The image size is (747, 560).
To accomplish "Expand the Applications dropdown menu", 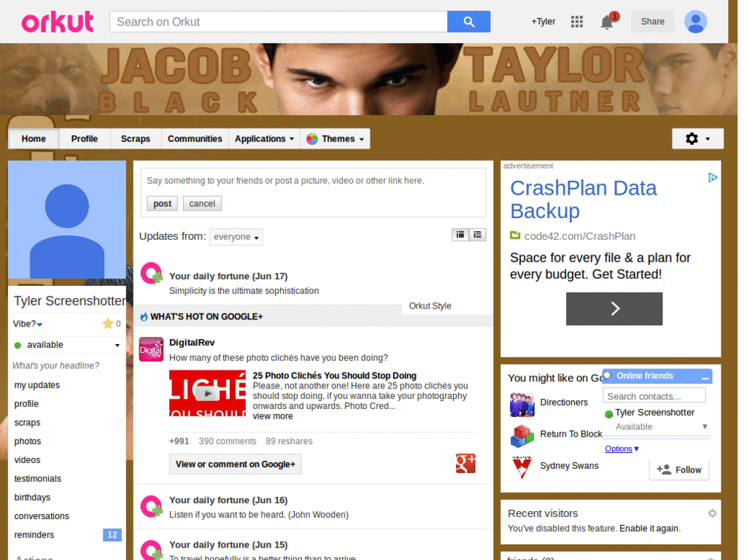I will coord(264,139).
